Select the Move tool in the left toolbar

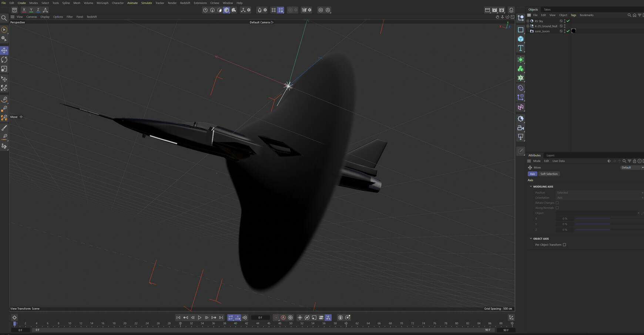click(x=4, y=50)
